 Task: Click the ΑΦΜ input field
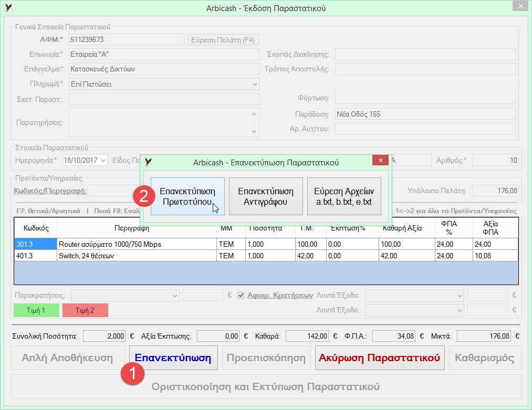[126, 39]
